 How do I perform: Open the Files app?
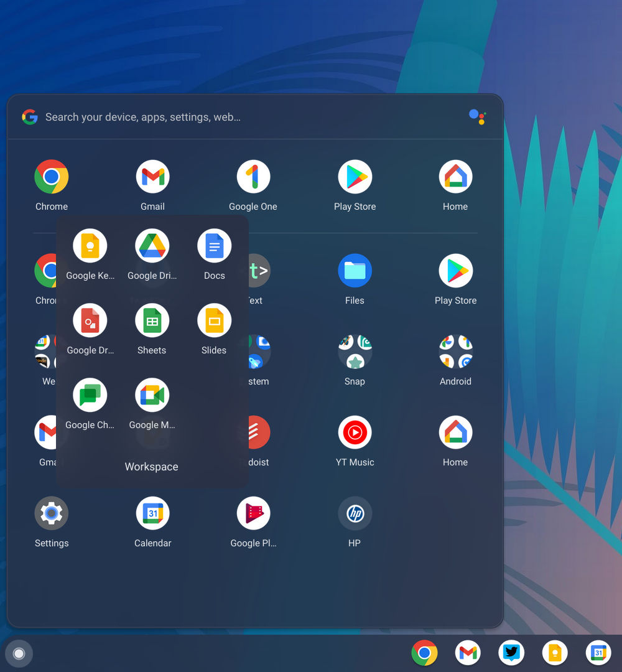coord(355,271)
